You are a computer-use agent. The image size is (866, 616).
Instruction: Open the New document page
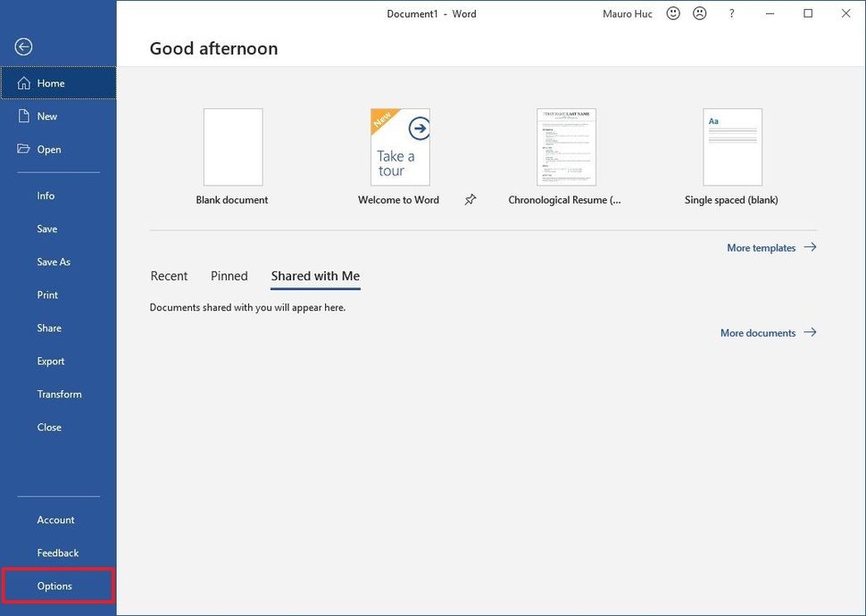pos(46,116)
